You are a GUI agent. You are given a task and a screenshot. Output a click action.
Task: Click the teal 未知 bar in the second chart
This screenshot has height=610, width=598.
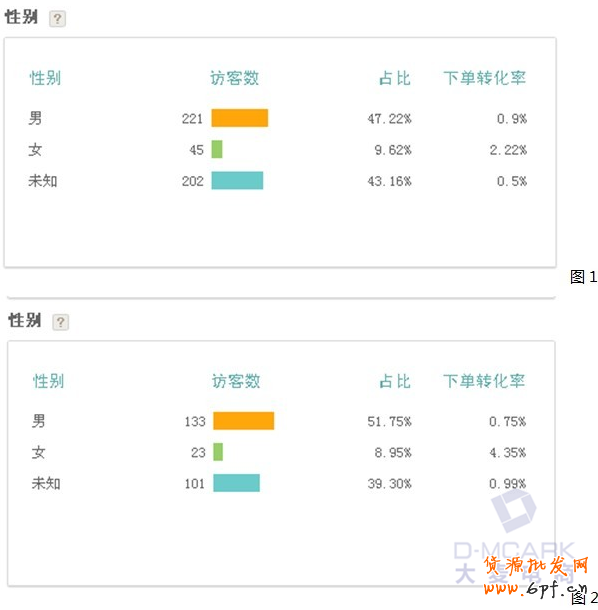point(237,483)
